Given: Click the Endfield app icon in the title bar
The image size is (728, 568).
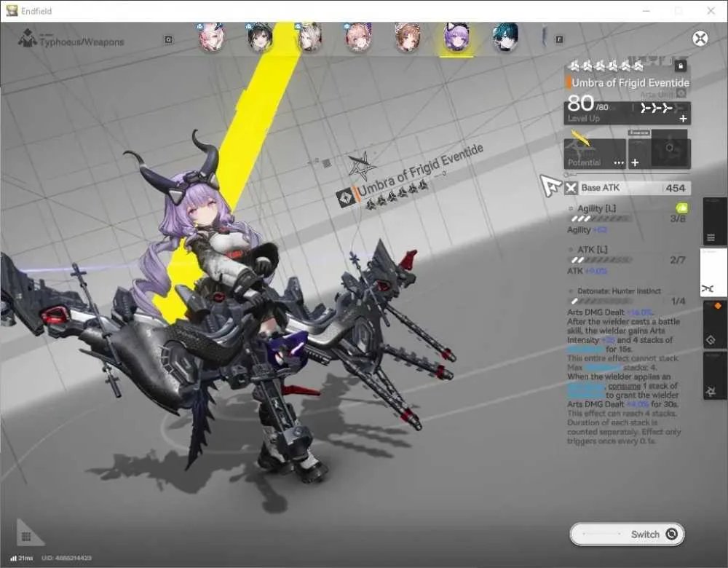Looking at the screenshot, I should pyautogui.click(x=12, y=11).
